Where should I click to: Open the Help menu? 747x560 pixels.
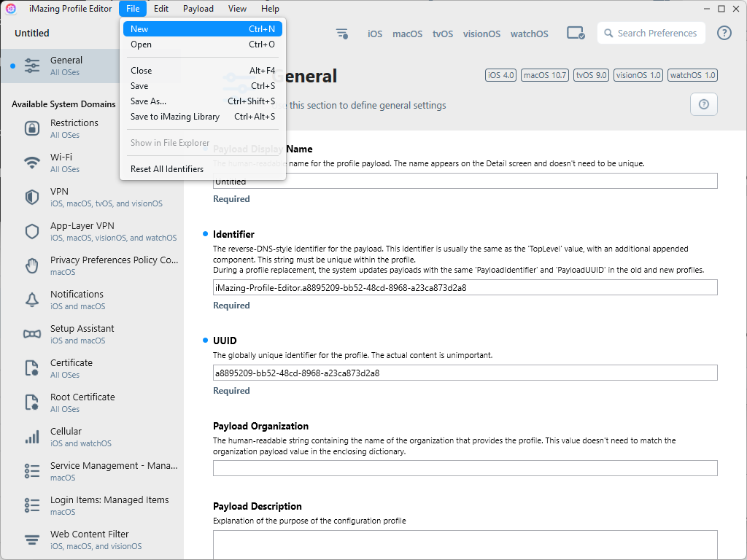[x=270, y=9]
